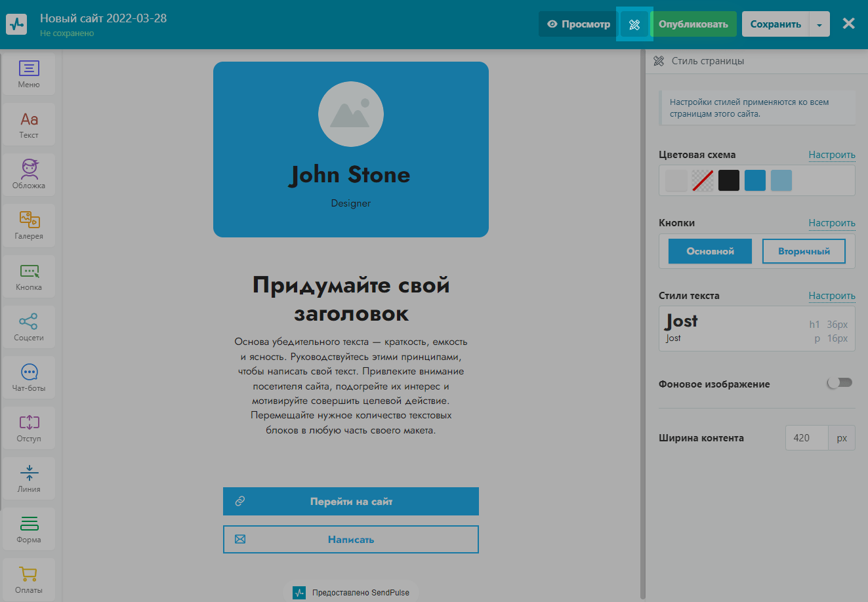Screen dimensions: 868x602
Task: Select the light blue color swatch
Action: point(781,180)
